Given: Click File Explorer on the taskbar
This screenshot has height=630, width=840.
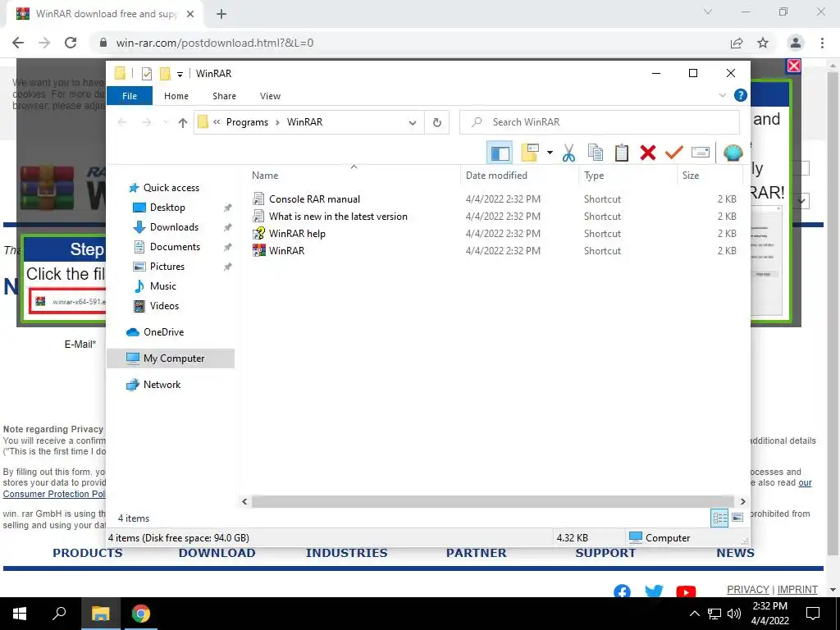Looking at the screenshot, I should 100,614.
